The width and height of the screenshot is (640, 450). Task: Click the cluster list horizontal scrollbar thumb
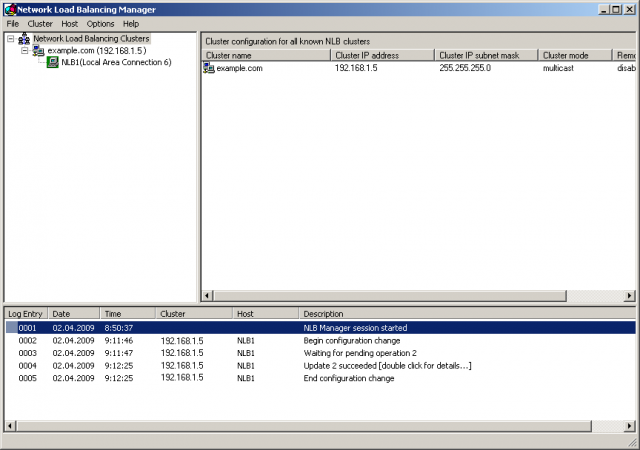coord(390,295)
